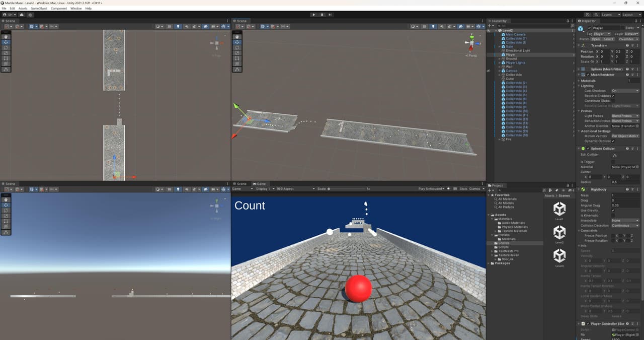Image resolution: width=644 pixels, height=340 pixels.
Task: Toggle the Contribute Global Illumination checkbox
Action: (613, 101)
